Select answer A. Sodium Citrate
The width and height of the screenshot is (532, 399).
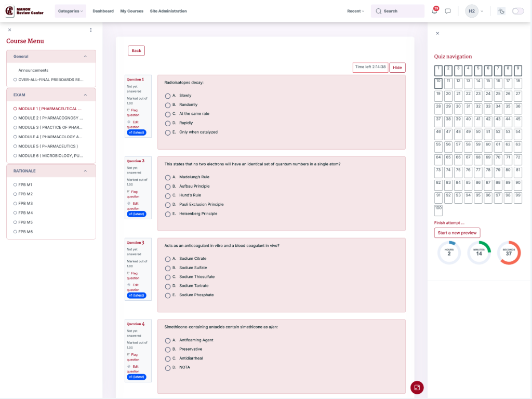click(168, 259)
